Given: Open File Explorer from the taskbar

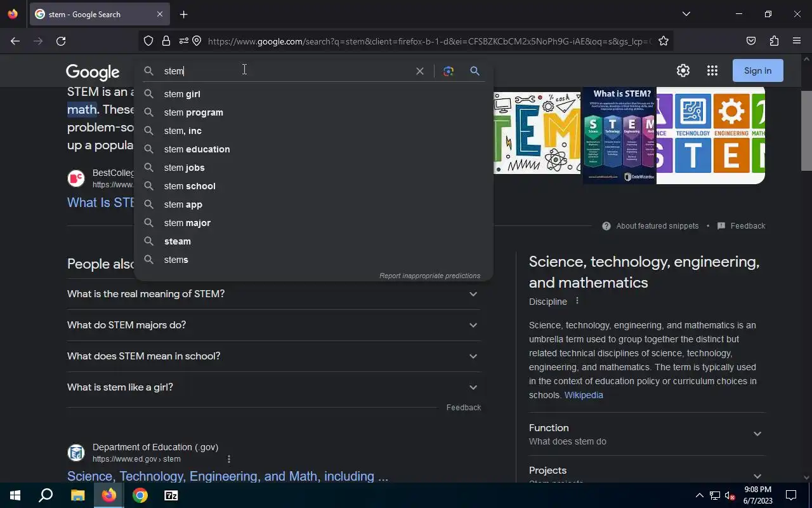Looking at the screenshot, I should tap(77, 495).
